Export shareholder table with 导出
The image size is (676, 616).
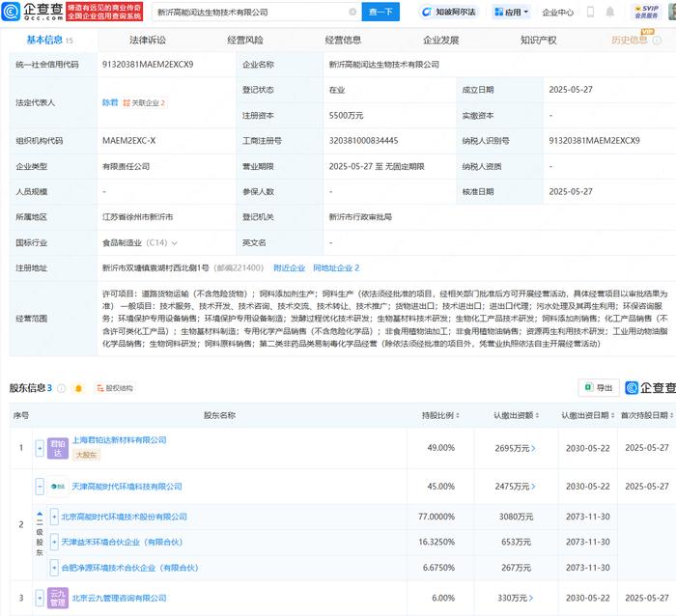click(x=599, y=387)
